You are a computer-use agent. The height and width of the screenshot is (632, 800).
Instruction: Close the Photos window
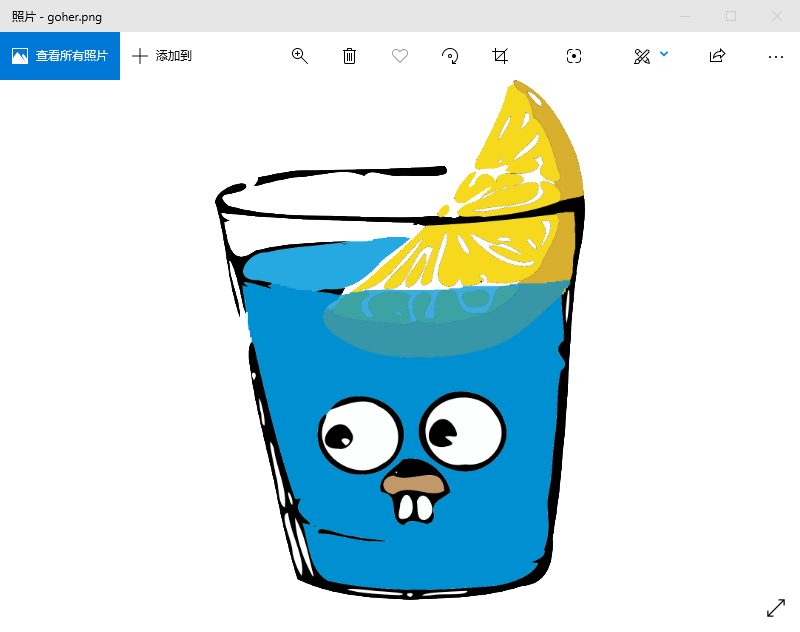[x=777, y=16]
